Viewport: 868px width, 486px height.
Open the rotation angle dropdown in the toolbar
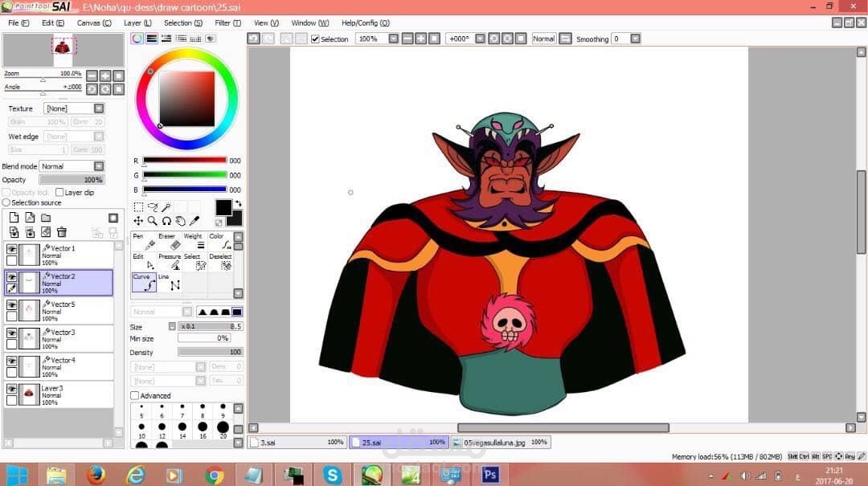(481, 39)
